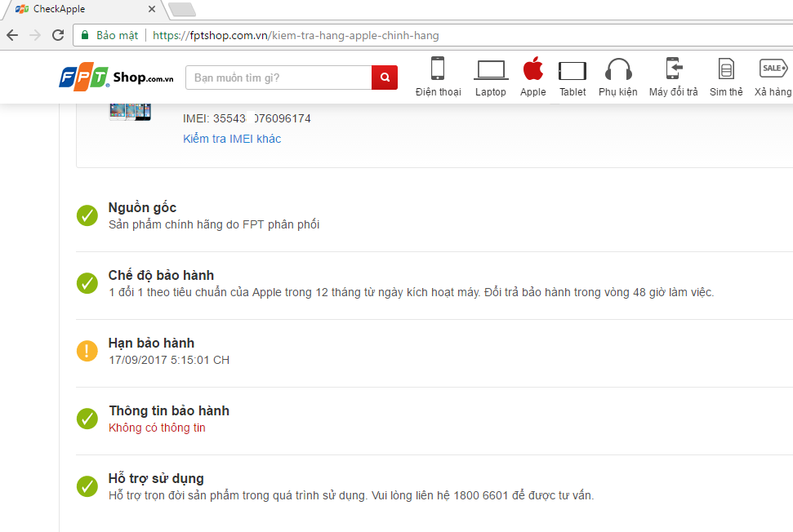Click the address bar URL
Image resolution: width=793 pixels, height=532 pixels.
click(296, 35)
